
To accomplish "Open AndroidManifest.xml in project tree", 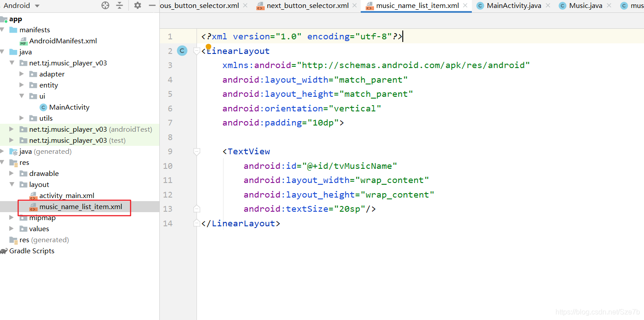I will (x=63, y=41).
